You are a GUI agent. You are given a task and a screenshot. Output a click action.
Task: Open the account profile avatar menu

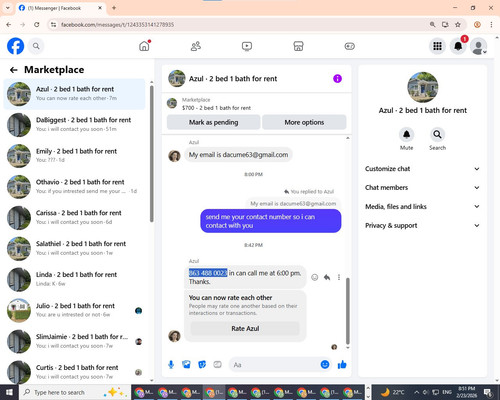pyautogui.click(x=479, y=46)
